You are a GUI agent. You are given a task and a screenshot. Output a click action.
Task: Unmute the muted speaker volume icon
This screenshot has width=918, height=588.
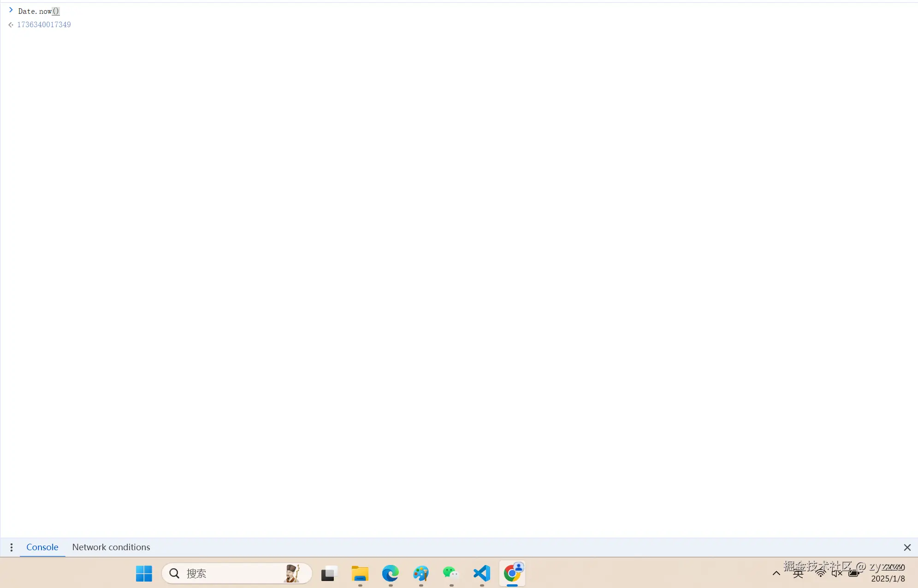(x=837, y=574)
